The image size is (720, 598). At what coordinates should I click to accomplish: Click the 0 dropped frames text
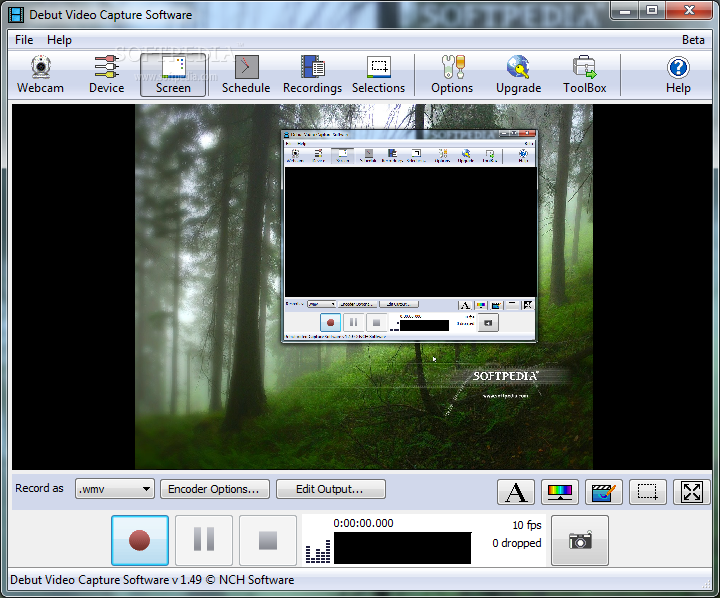coord(517,543)
